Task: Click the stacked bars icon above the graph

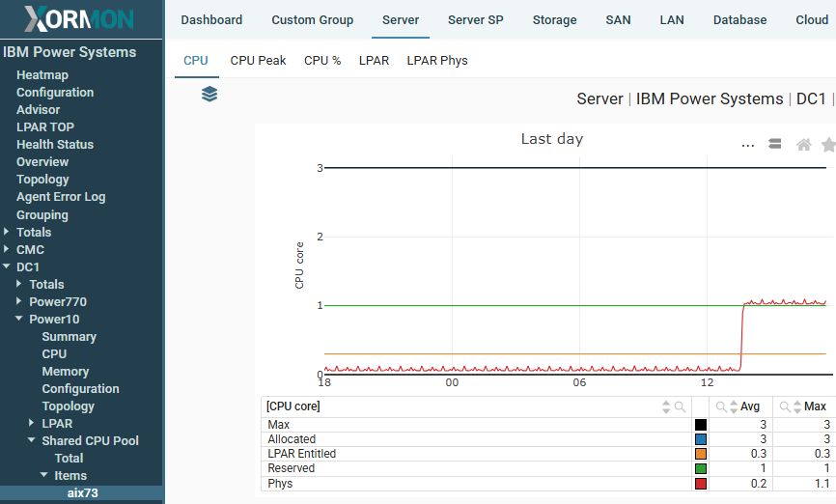Action: pyautogui.click(x=774, y=145)
